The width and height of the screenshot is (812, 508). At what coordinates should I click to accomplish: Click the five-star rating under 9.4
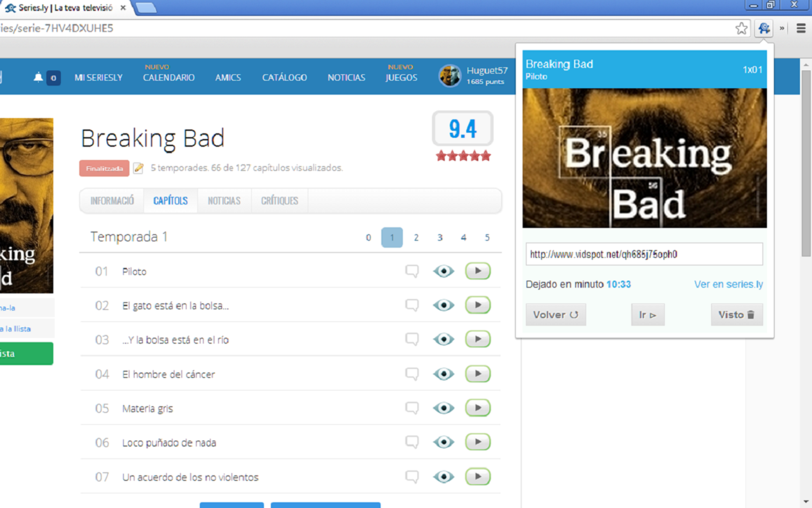pyautogui.click(x=463, y=156)
